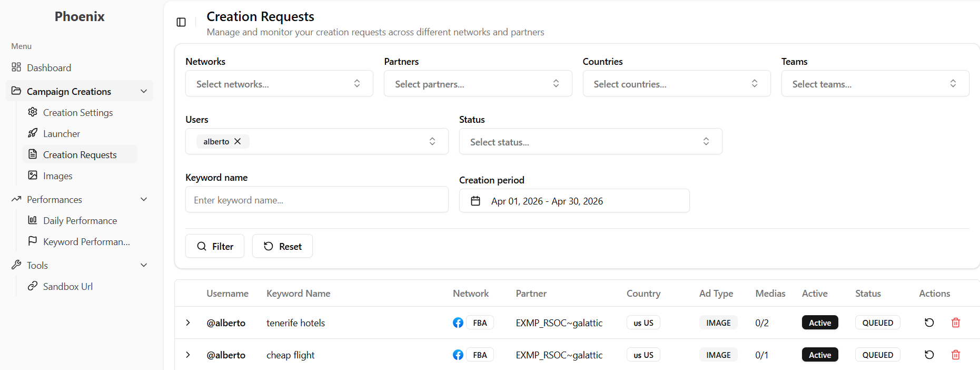Remove alberto from Users filter
The width and height of the screenshot is (980, 370).
pyautogui.click(x=237, y=141)
